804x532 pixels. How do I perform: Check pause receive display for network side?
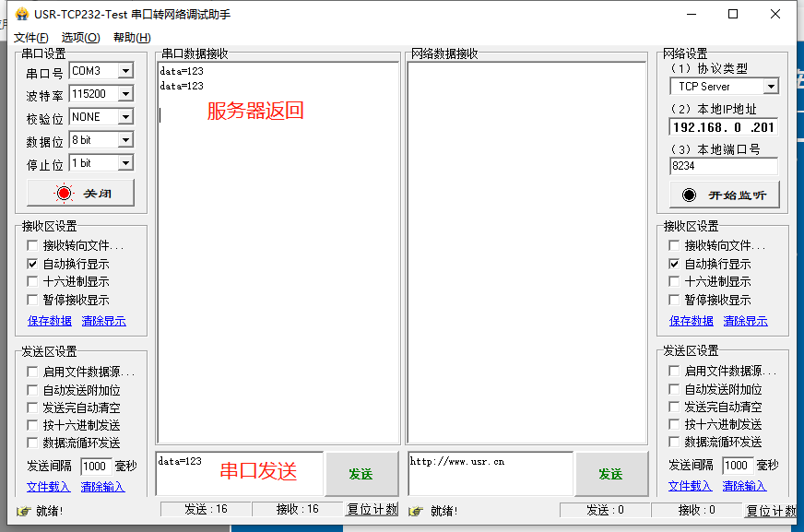click(x=675, y=300)
